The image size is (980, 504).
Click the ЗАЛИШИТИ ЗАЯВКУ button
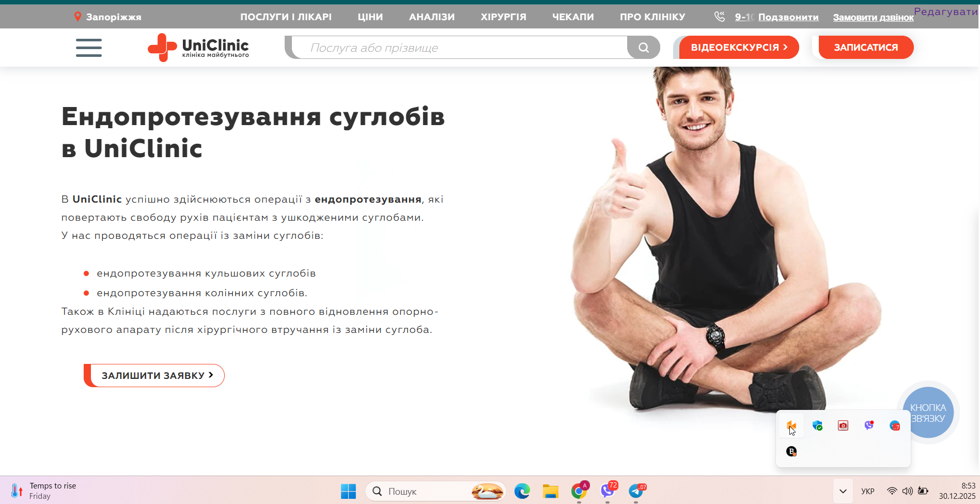154,375
